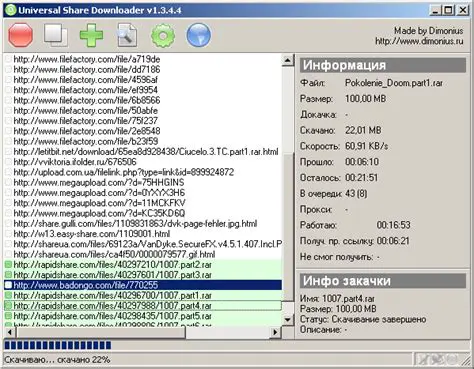The image size is (474, 369).
Task: Select rapidshare 1007.part5.rar link
Action: point(112,316)
